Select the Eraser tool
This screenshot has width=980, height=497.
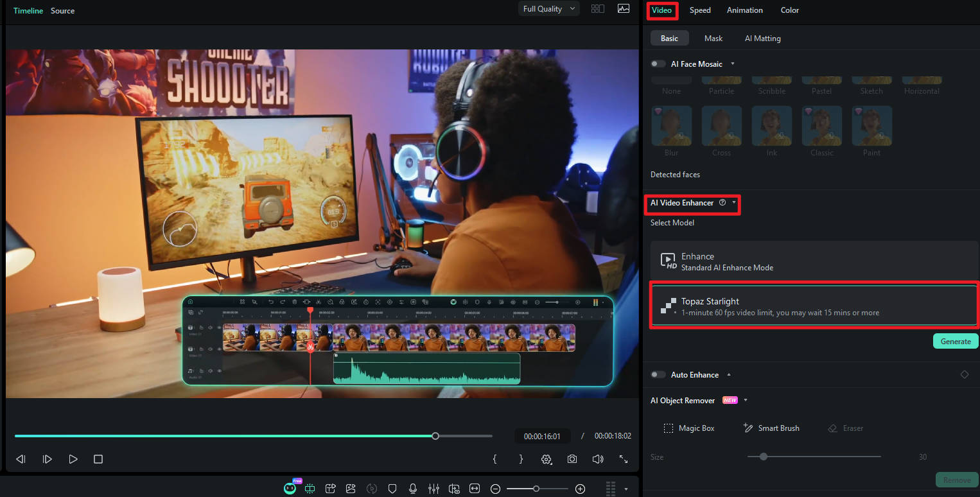(846, 428)
